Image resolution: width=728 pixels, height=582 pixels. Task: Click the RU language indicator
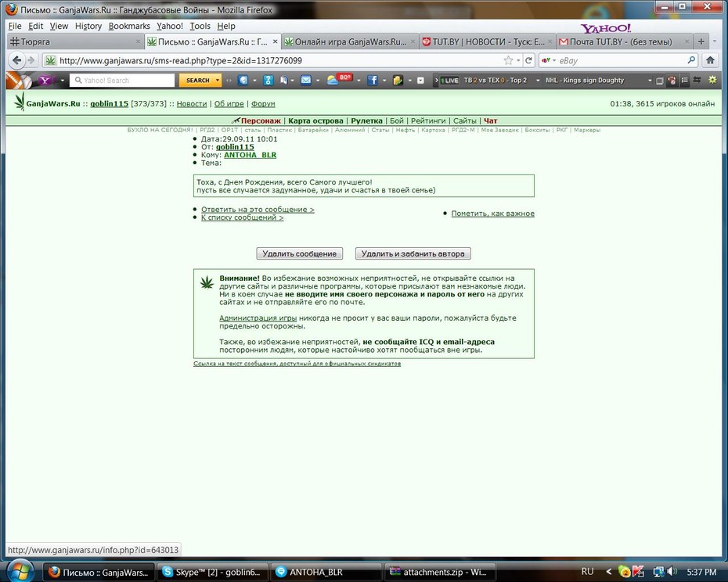[587, 572]
